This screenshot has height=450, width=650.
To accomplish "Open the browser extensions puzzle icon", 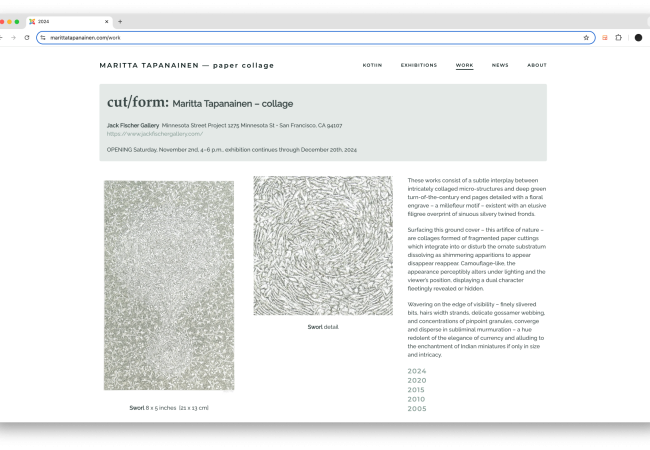I will [x=618, y=37].
